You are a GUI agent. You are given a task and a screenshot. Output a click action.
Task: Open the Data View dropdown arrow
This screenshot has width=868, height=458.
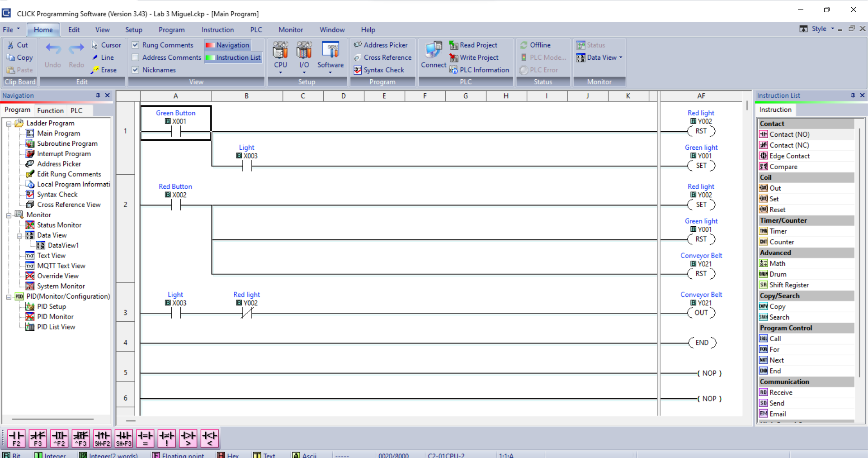click(x=621, y=57)
